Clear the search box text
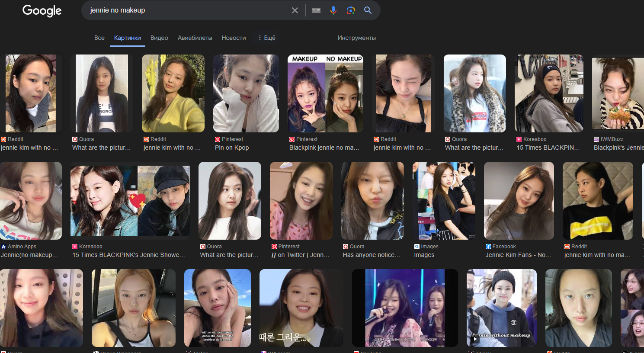The width and height of the screenshot is (644, 353). 295,10
